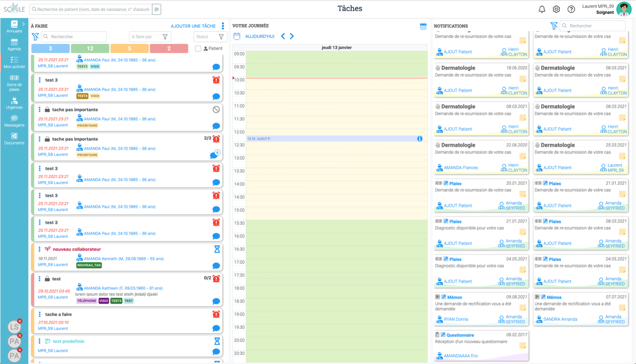
Task: Open Agenda from the sidebar
Action: pyautogui.click(x=14, y=45)
